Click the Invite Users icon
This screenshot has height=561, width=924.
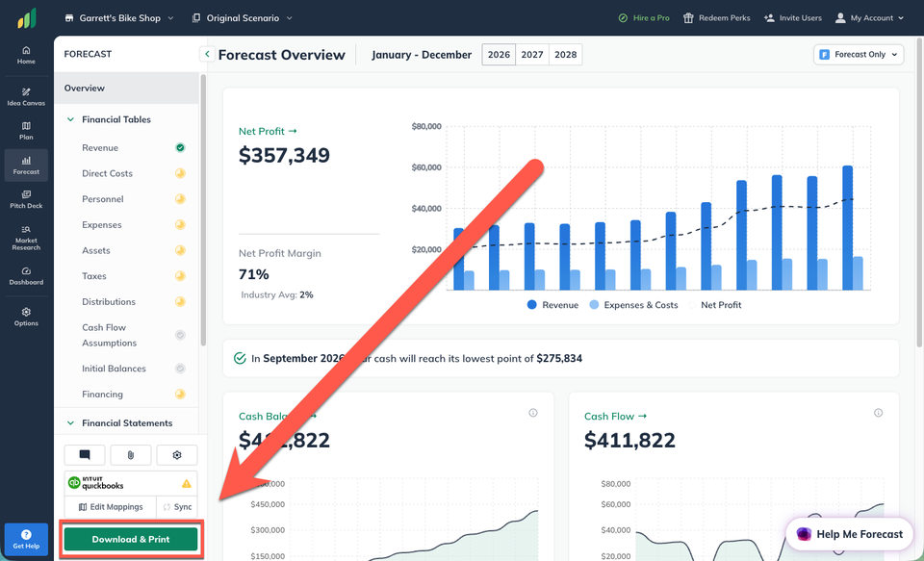point(769,18)
